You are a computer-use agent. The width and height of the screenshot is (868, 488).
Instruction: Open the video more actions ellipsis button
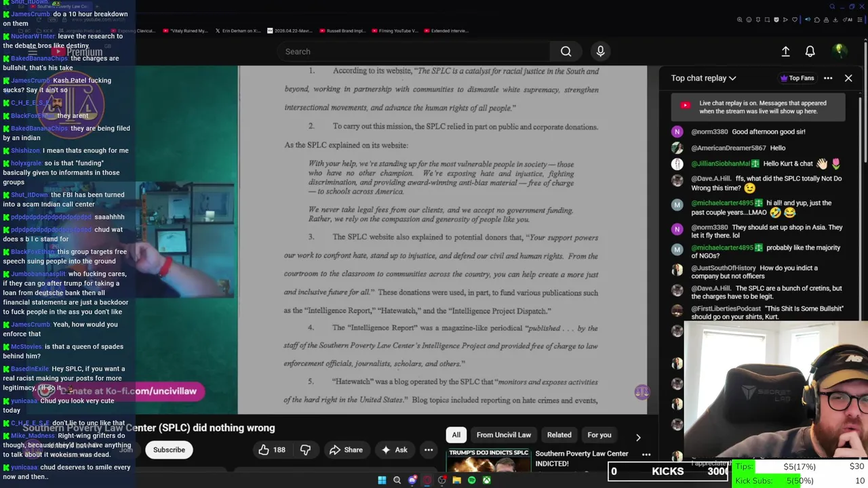click(429, 449)
